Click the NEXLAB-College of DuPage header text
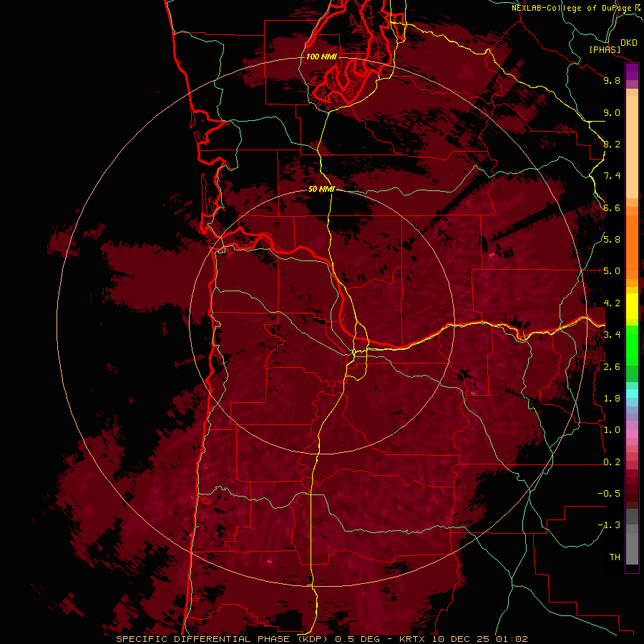The image size is (644, 644). pos(571,8)
